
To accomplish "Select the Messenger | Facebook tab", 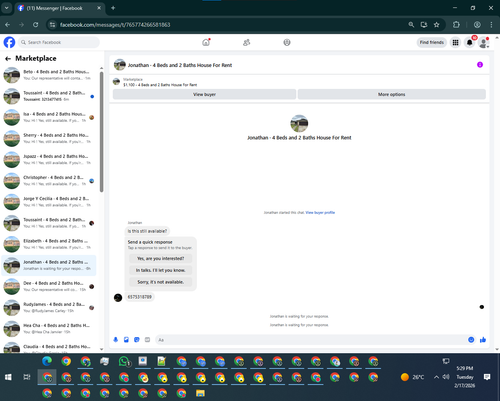I will [x=59, y=8].
